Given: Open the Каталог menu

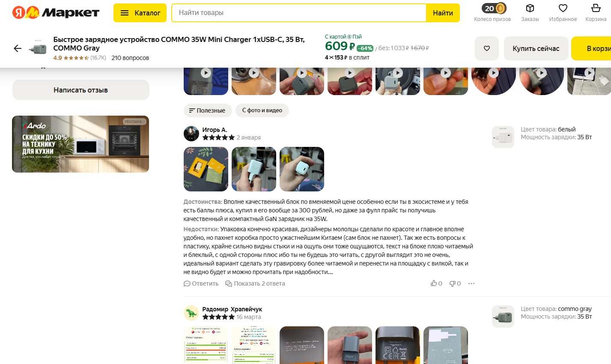Looking at the screenshot, I should coord(140,13).
